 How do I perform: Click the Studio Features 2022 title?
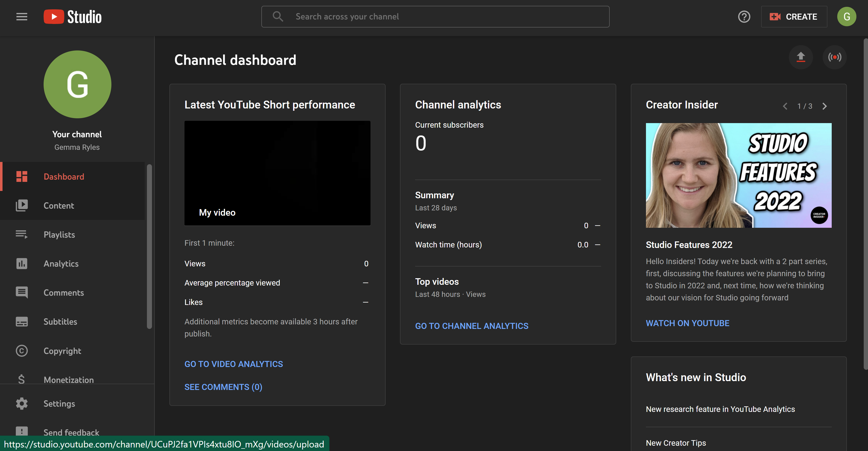click(689, 245)
